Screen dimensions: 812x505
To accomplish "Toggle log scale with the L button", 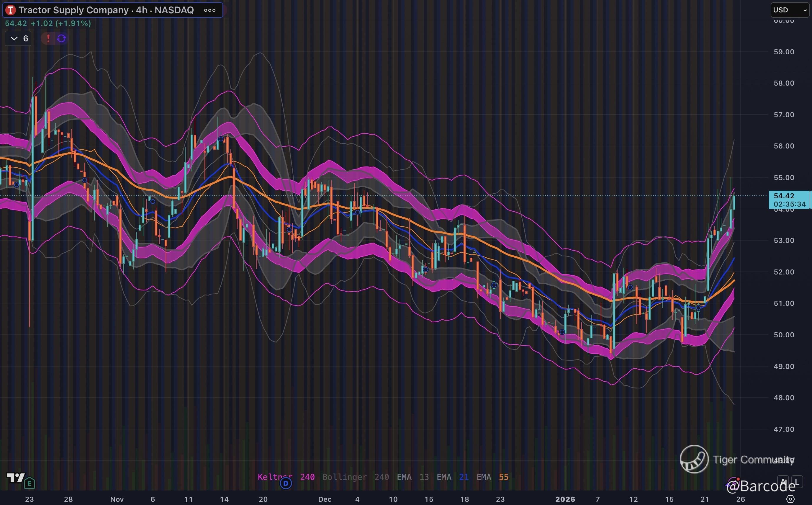I will [797, 482].
